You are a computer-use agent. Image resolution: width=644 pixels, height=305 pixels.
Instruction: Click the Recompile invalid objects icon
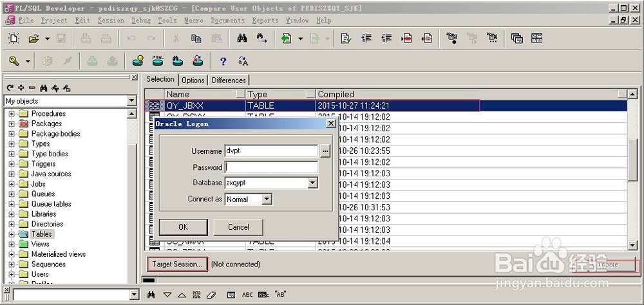198,61
